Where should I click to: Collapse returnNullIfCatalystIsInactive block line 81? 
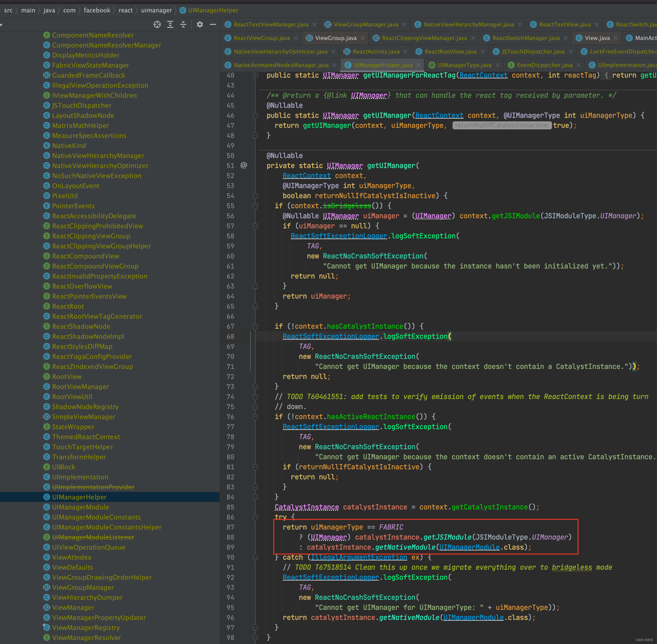pos(255,467)
